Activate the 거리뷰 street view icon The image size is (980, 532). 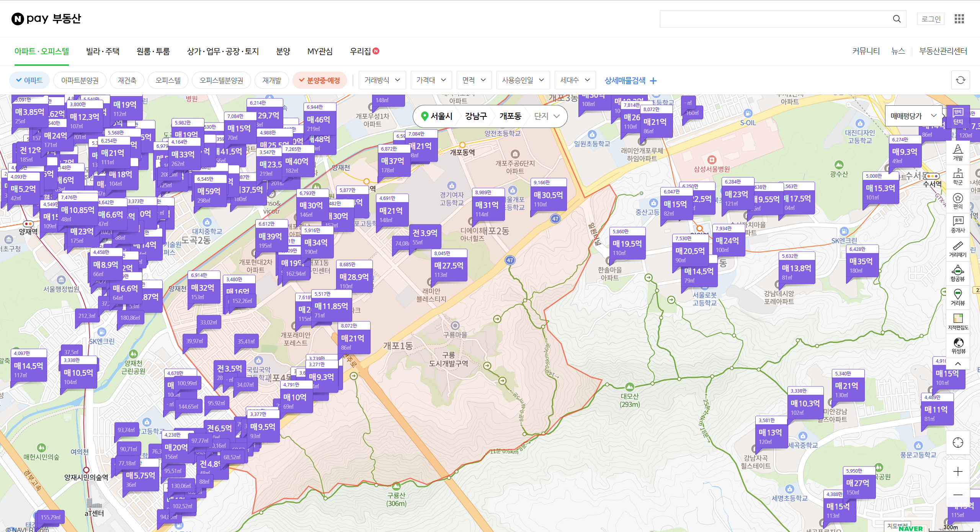(957, 298)
